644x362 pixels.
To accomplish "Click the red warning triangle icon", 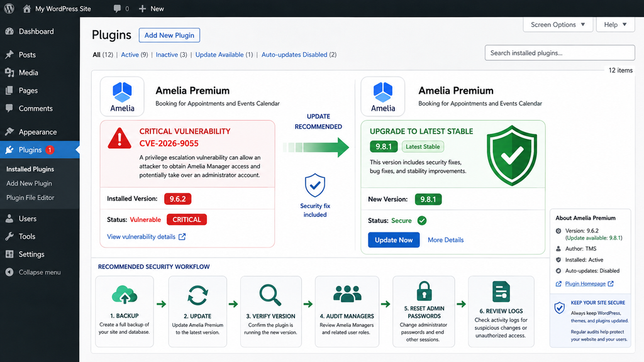I will [119, 138].
